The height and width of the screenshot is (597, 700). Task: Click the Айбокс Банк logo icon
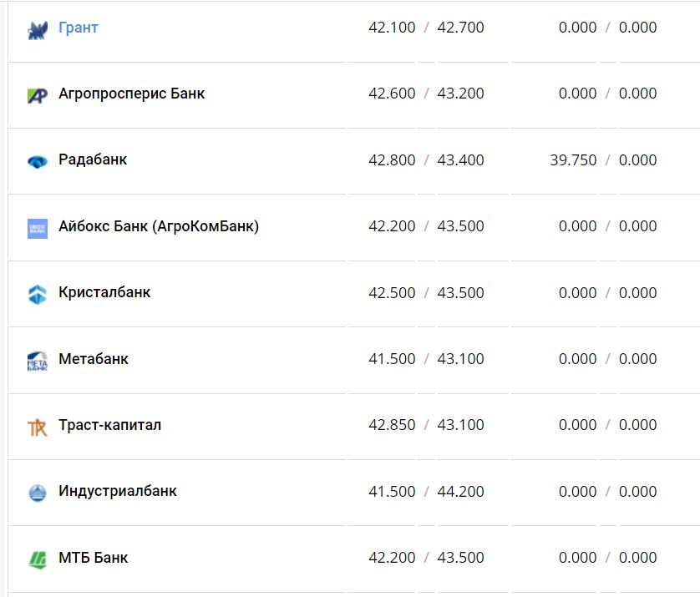click(x=38, y=228)
